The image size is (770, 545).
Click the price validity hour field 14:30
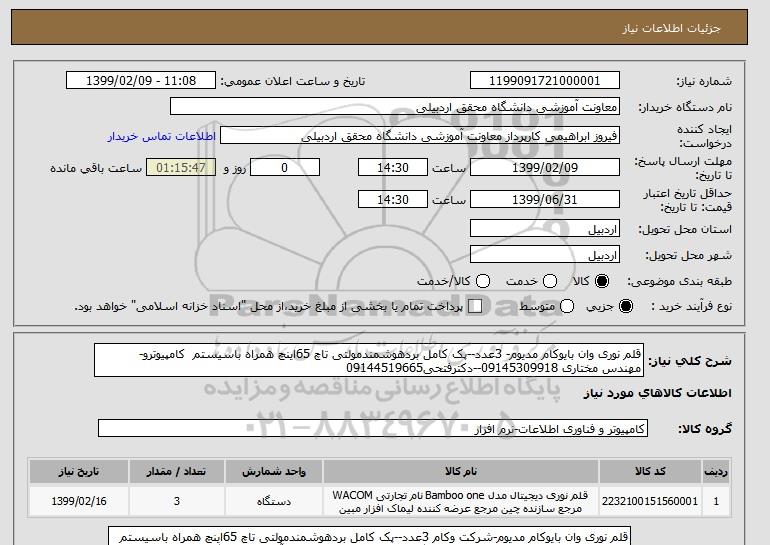click(393, 199)
